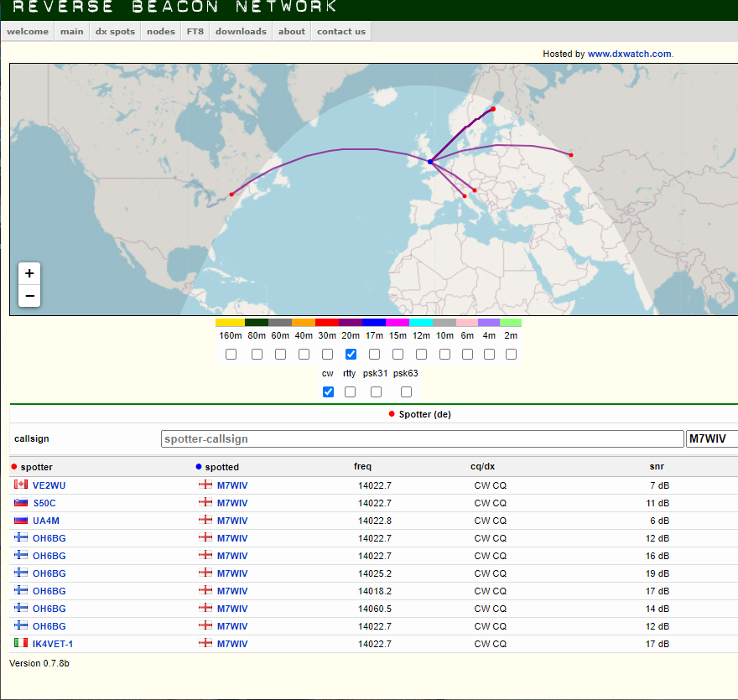
Task: Click frequency 14060.5 in table
Action: coord(375,609)
